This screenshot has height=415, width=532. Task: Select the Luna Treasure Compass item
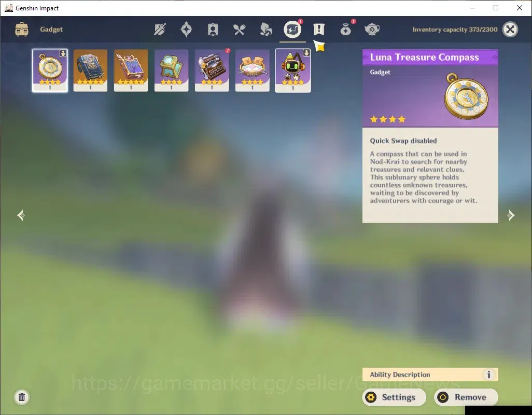(50, 70)
